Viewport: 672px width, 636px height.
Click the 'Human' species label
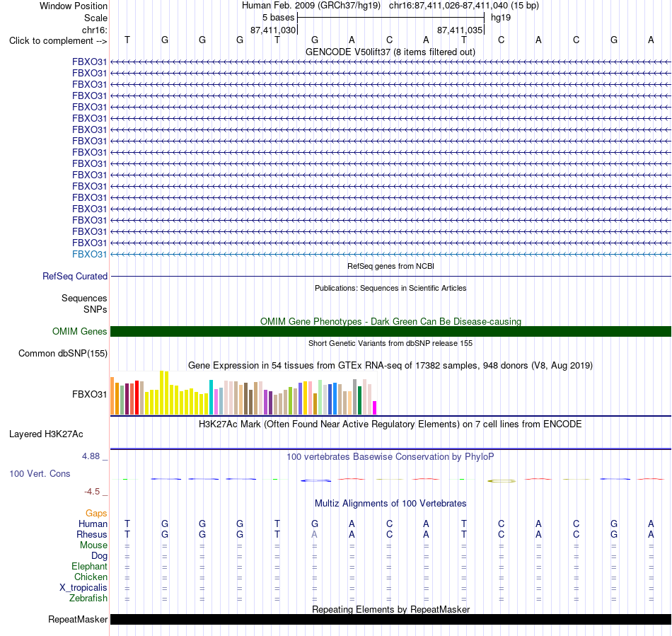93,524
